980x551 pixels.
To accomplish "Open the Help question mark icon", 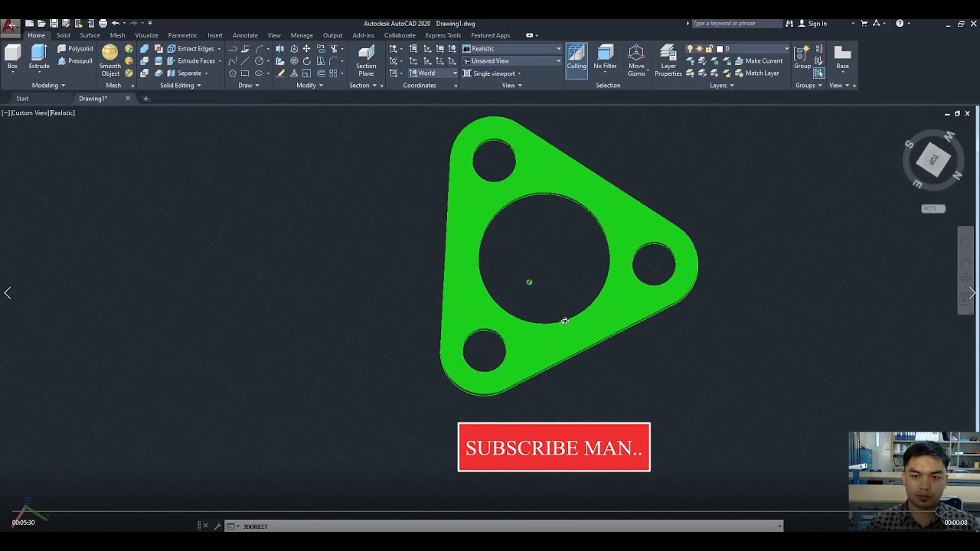I will [x=900, y=23].
